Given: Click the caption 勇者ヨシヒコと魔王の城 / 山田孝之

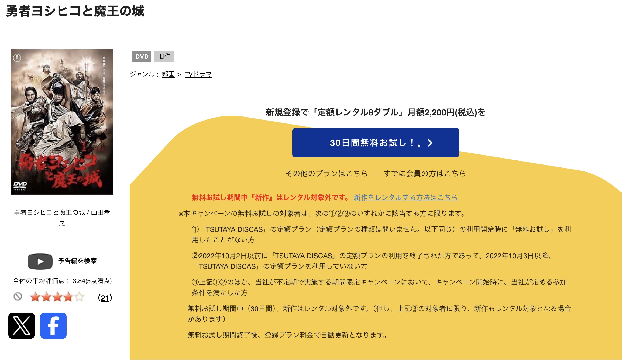Looking at the screenshot, I should click(x=62, y=218).
